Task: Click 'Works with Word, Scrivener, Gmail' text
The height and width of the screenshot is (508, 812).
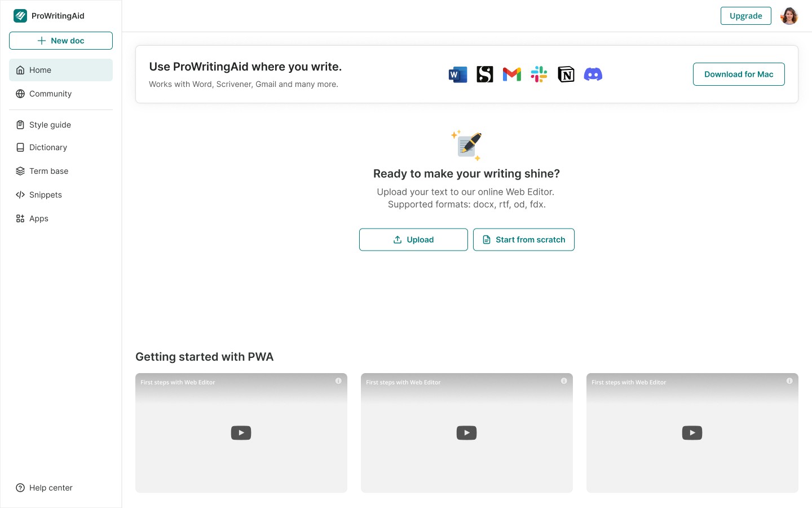Action: (x=244, y=85)
